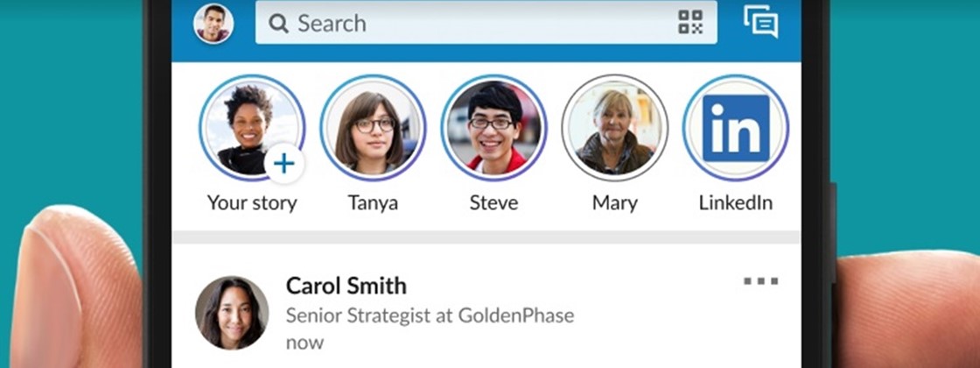Viewport: 980px width, 368px height.
Task: Open LinkedIn logo story circle
Action: pos(736,128)
